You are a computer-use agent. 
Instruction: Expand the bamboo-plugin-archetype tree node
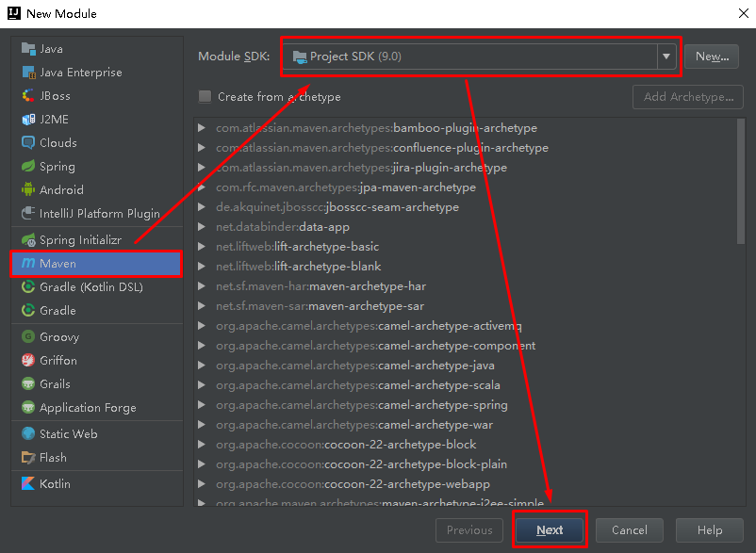pyautogui.click(x=202, y=128)
